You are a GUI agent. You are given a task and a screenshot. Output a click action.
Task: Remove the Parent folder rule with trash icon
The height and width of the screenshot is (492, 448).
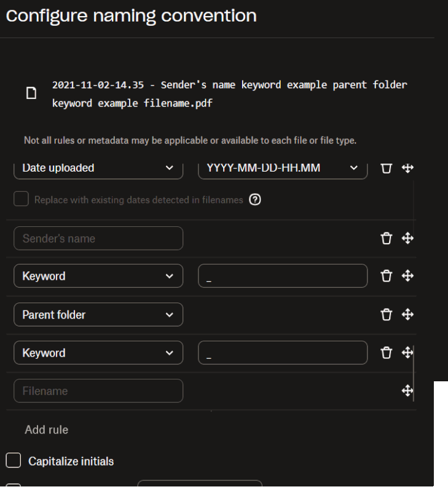click(x=386, y=315)
